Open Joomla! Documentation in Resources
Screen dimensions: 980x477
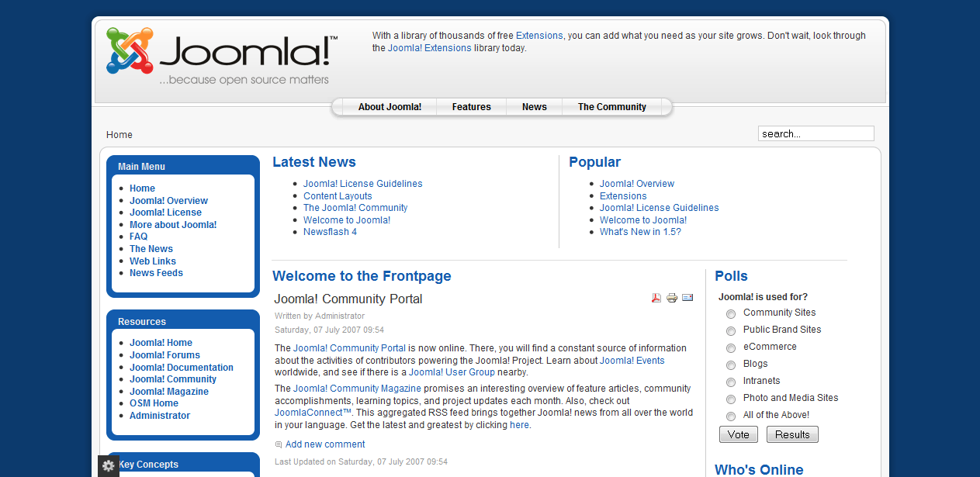(x=182, y=368)
